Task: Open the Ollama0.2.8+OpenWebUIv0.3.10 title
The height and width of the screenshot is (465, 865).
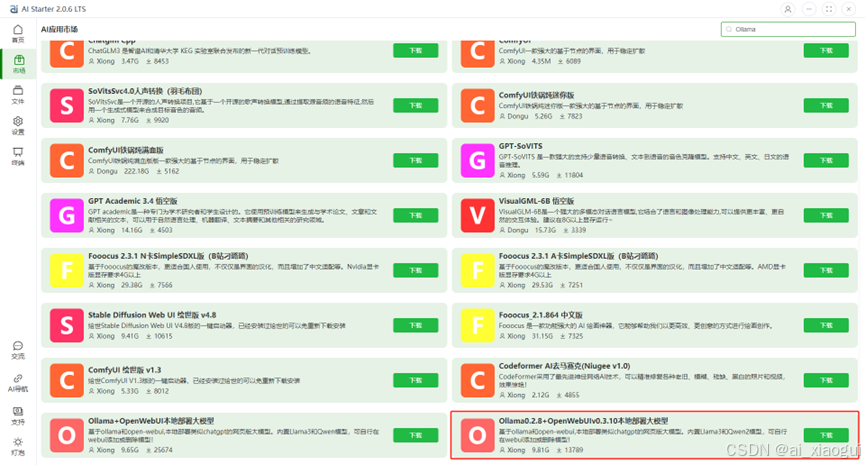Action: pyautogui.click(x=583, y=421)
